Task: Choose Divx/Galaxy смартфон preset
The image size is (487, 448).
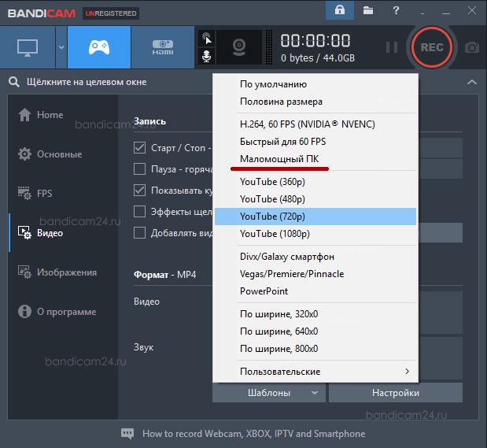Action: point(315,257)
